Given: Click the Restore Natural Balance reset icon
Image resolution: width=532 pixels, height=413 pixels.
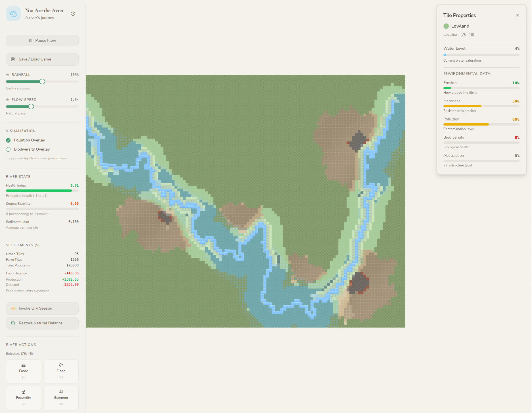Looking at the screenshot, I should (13, 323).
